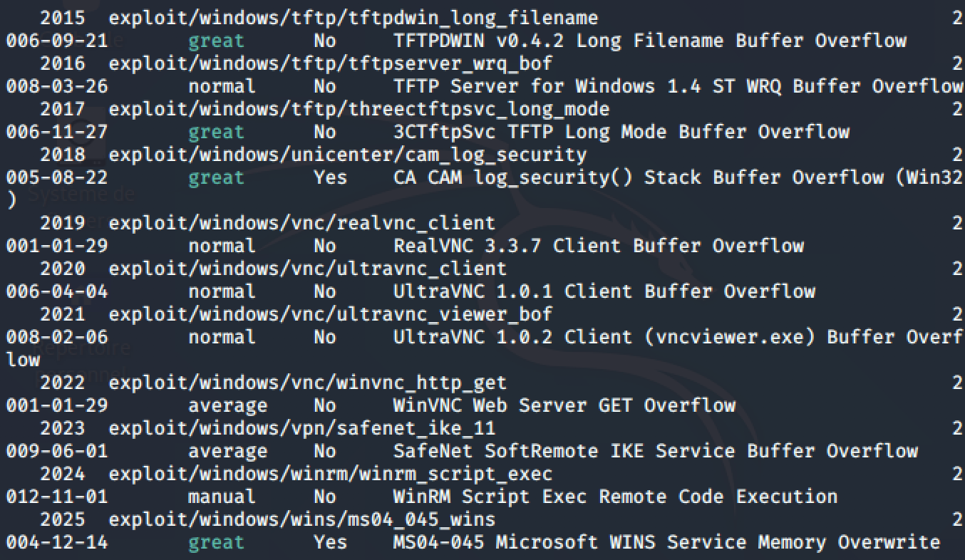The height and width of the screenshot is (560, 965).
Task: Click index number 2021
Action: click(x=63, y=314)
